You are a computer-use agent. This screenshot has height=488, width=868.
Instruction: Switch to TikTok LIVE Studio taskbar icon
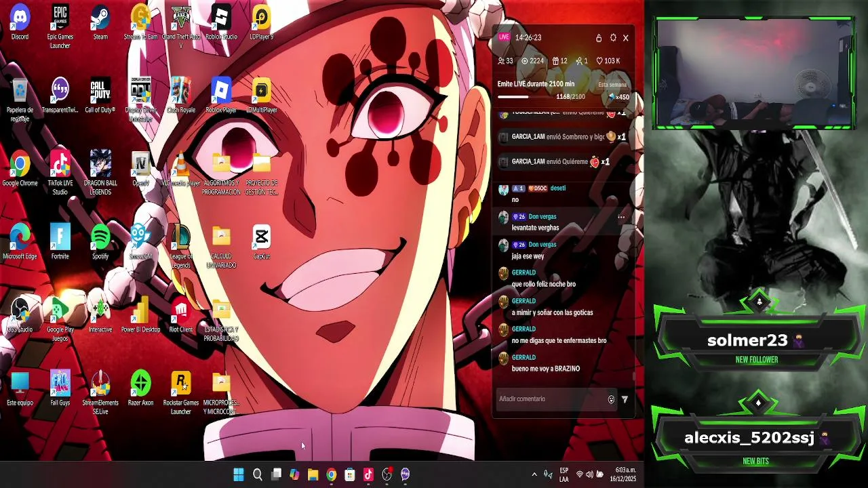pyautogui.click(x=368, y=474)
